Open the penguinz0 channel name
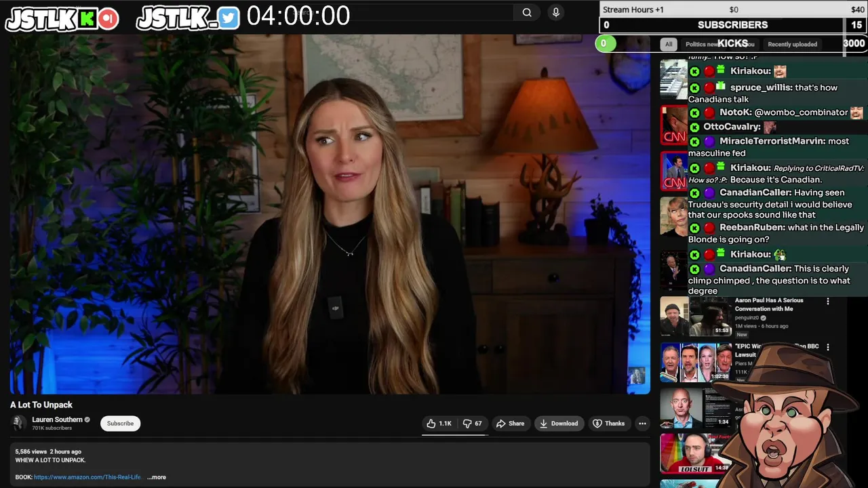The image size is (868, 488). pyautogui.click(x=747, y=318)
